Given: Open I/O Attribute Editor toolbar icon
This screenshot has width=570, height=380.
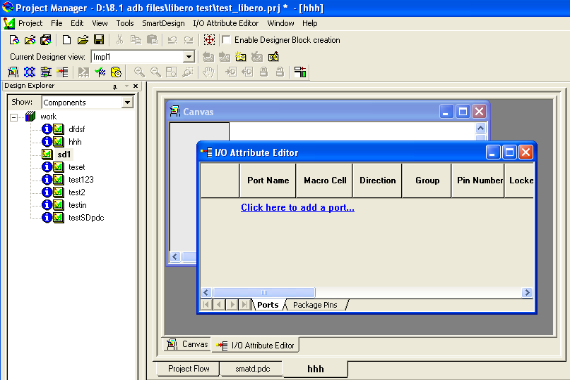Looking at the screenshot, I should [x=63, y=72].
